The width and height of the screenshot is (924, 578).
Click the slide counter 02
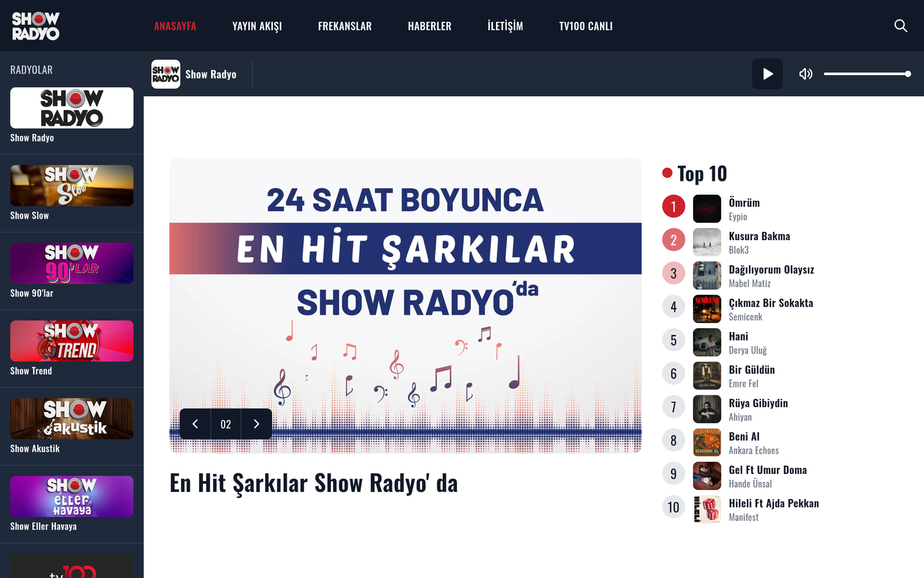(x=226, y=424)
